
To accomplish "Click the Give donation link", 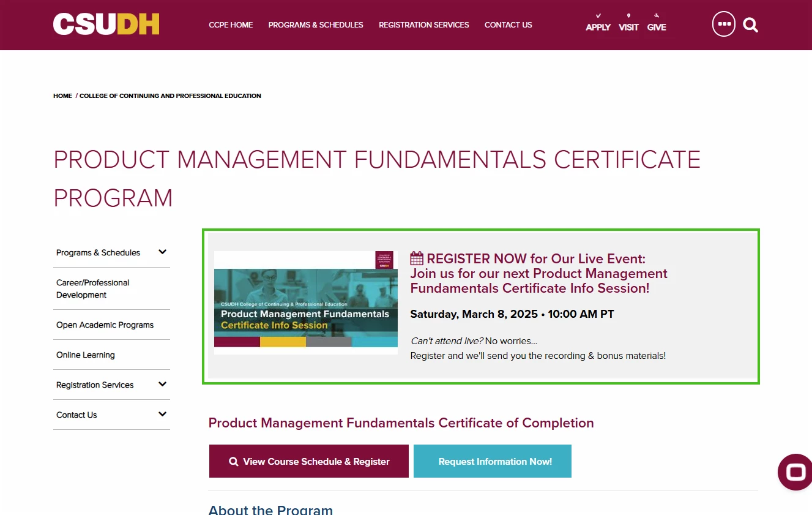I will click(x=657, y=23).
